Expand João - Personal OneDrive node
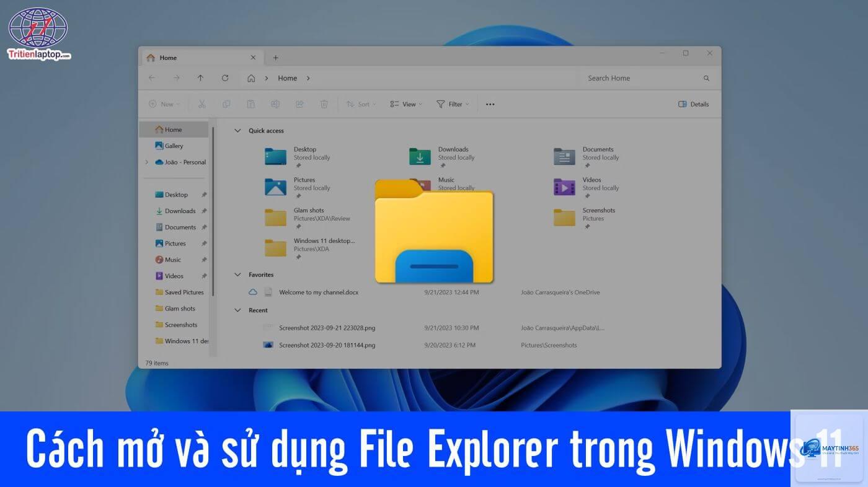This screenshot has height=487, width=868. (x=146, y=162)
